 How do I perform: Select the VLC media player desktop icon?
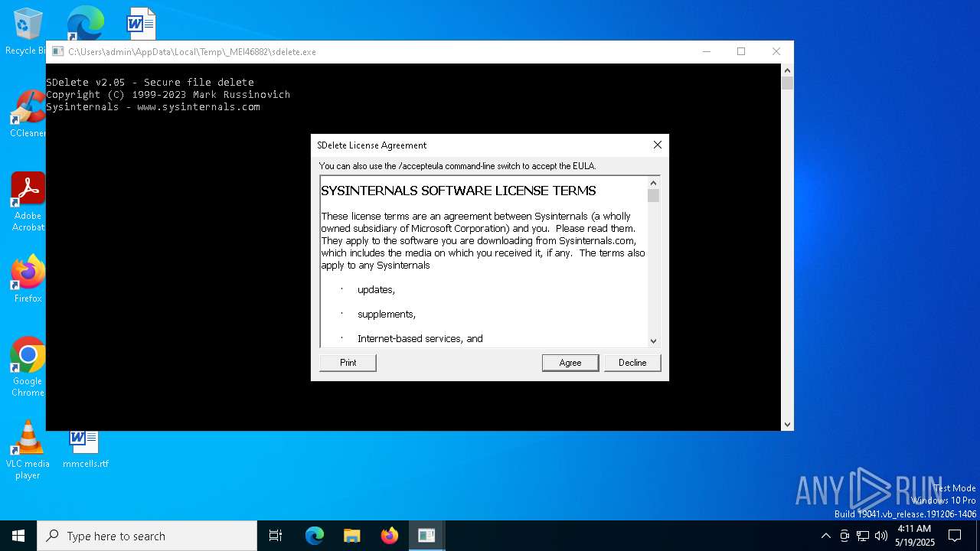[x=28, y=450]
